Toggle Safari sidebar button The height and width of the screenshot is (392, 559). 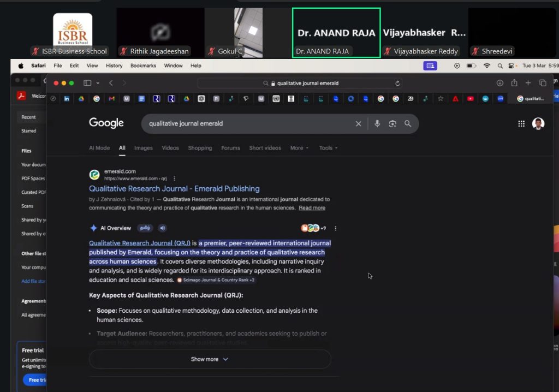(87, 83)
